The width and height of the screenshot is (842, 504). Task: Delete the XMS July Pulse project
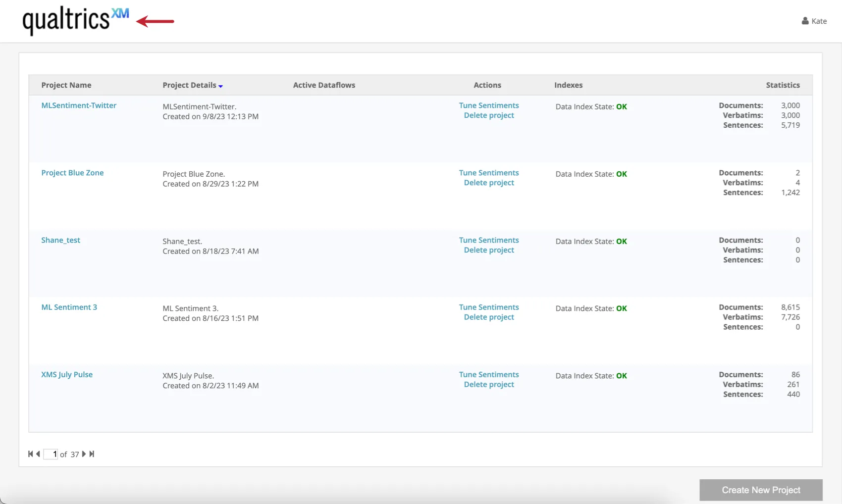point(489,384)
